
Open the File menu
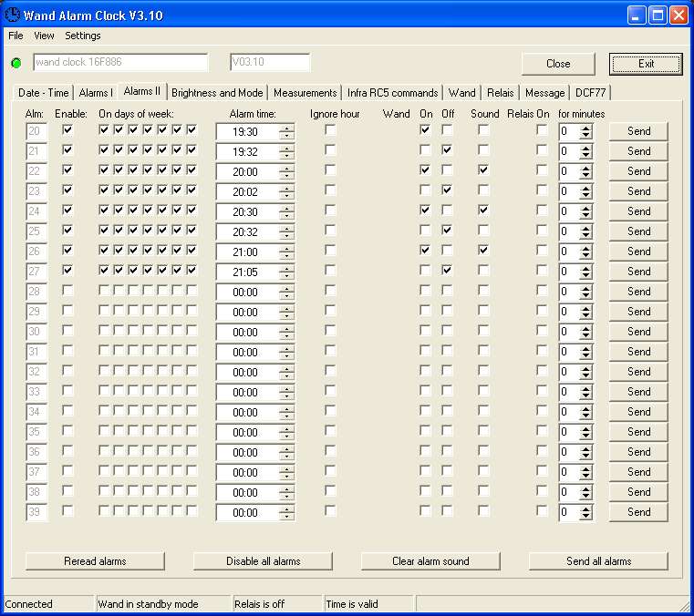click(x=16, y=36)
